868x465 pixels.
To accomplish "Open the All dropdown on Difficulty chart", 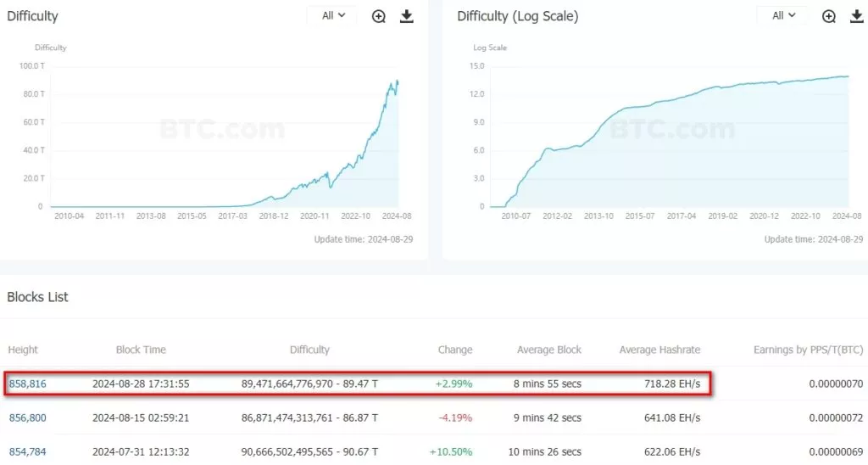I will pyautogui.click(x=333, y=15).
